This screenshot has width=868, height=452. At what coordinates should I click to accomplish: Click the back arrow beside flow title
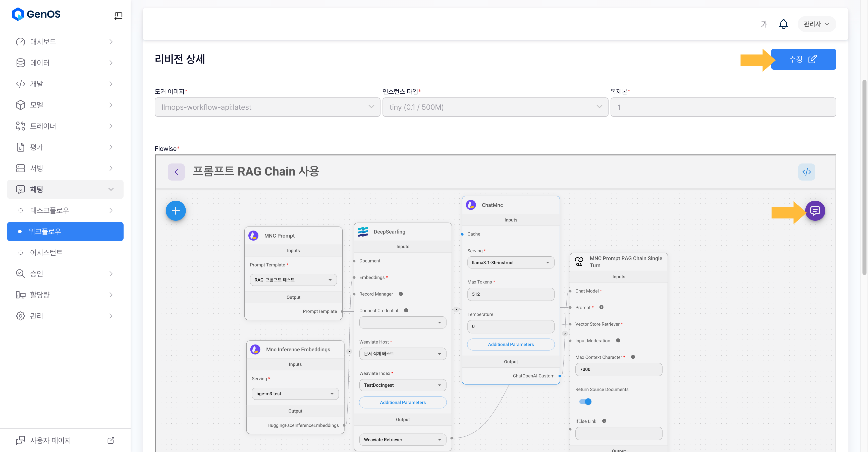pos(176,172)
